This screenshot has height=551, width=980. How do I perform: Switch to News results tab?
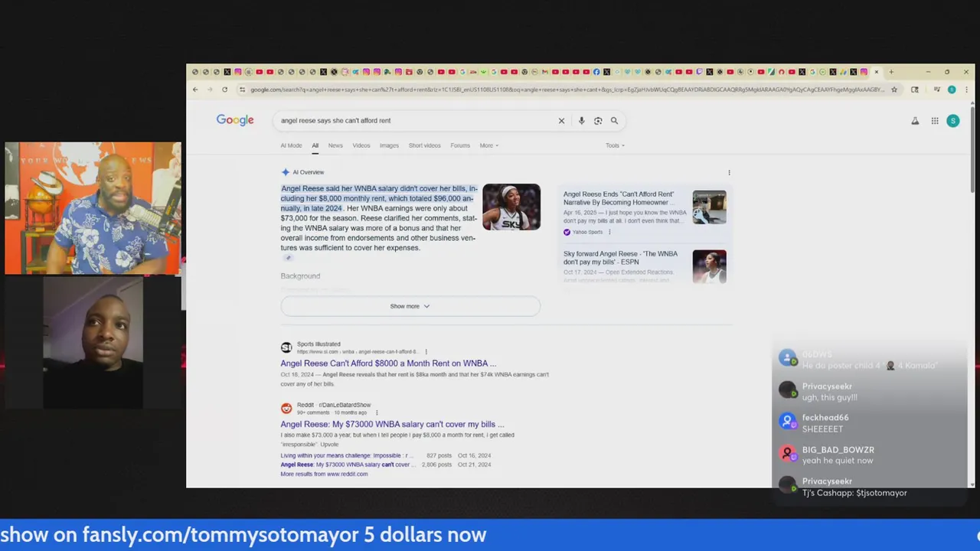point(335,145)
